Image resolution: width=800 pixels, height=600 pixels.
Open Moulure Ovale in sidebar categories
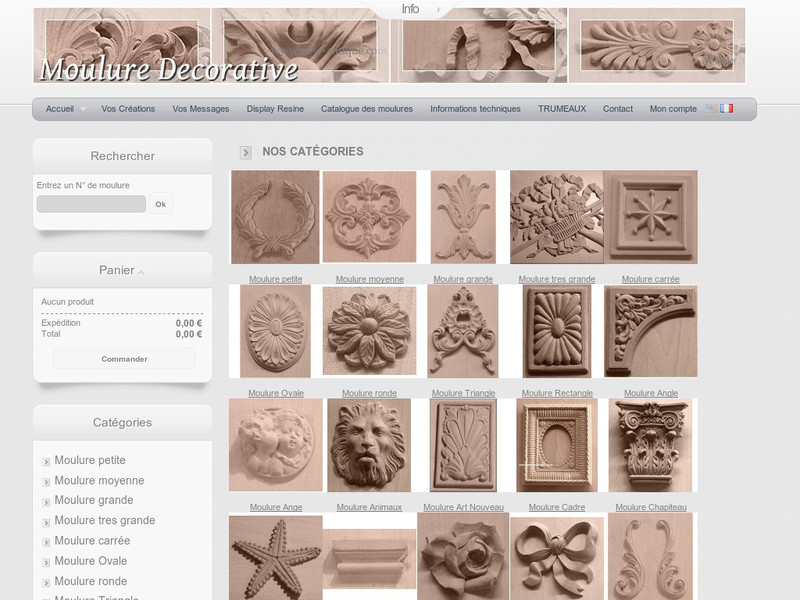click(91, 561)
